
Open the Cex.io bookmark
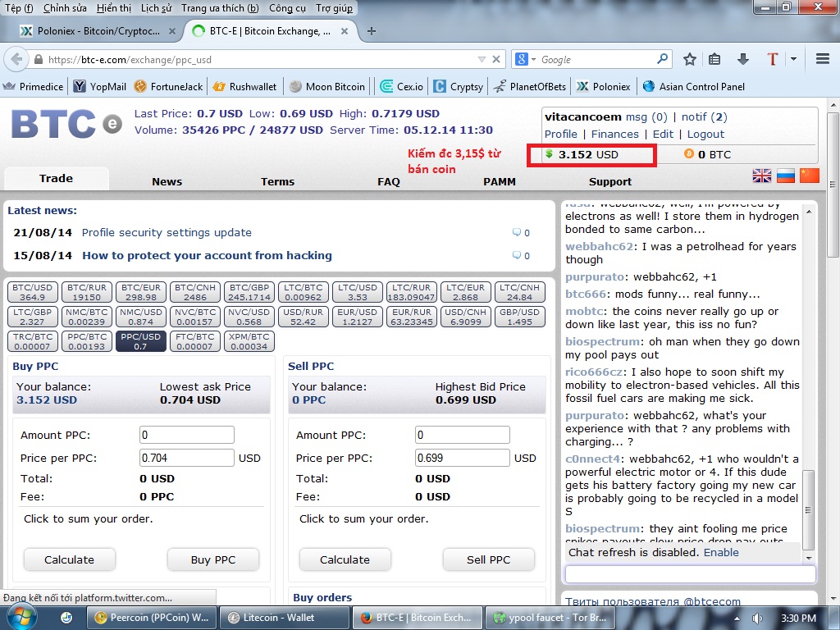coord(402,87)
